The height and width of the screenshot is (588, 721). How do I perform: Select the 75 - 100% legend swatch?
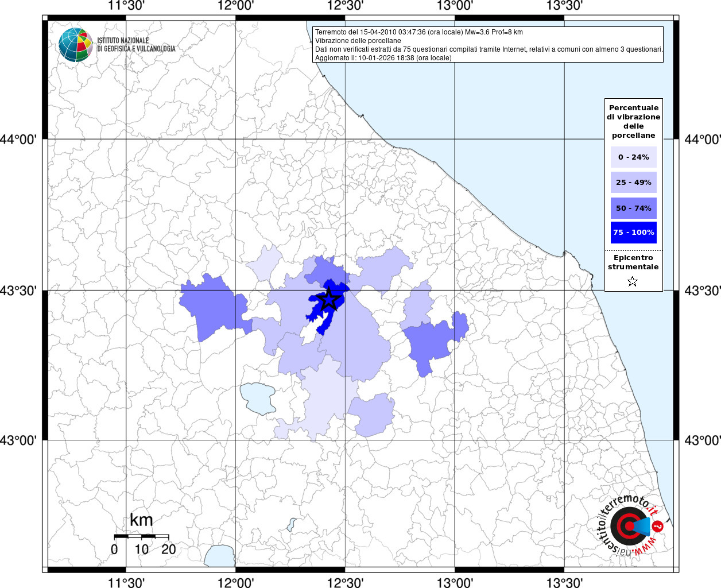[633, 233]
